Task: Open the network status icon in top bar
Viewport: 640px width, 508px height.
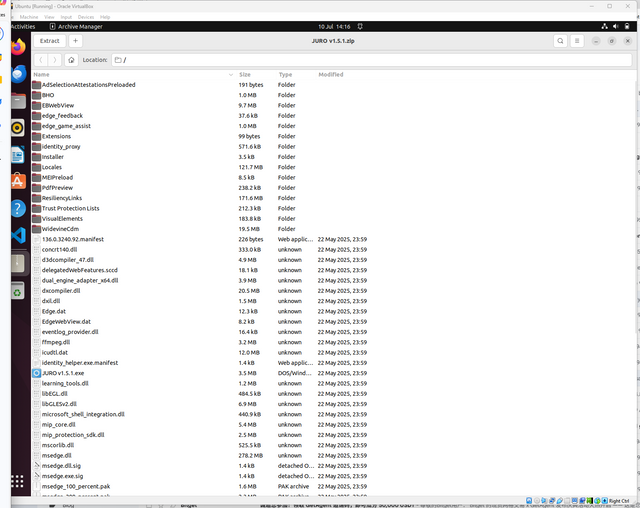Action: (604, 27)
